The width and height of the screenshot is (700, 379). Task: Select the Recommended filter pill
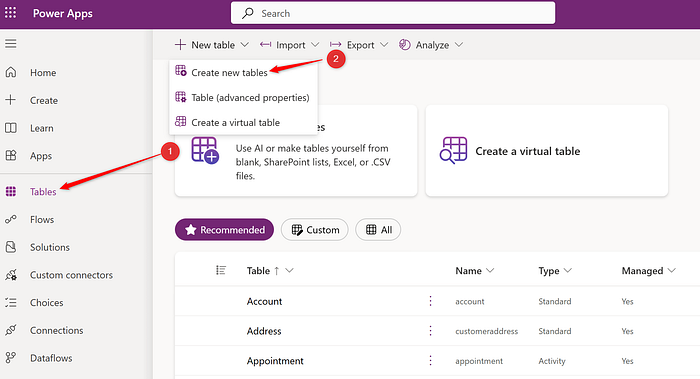click(224, 229)
